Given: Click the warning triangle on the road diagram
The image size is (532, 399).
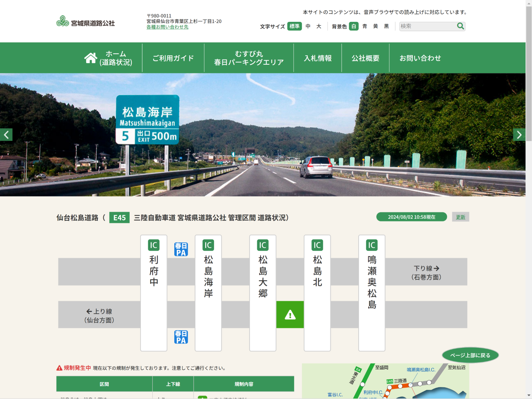Looking at the screenshot, I should click(x=290, y=315).
